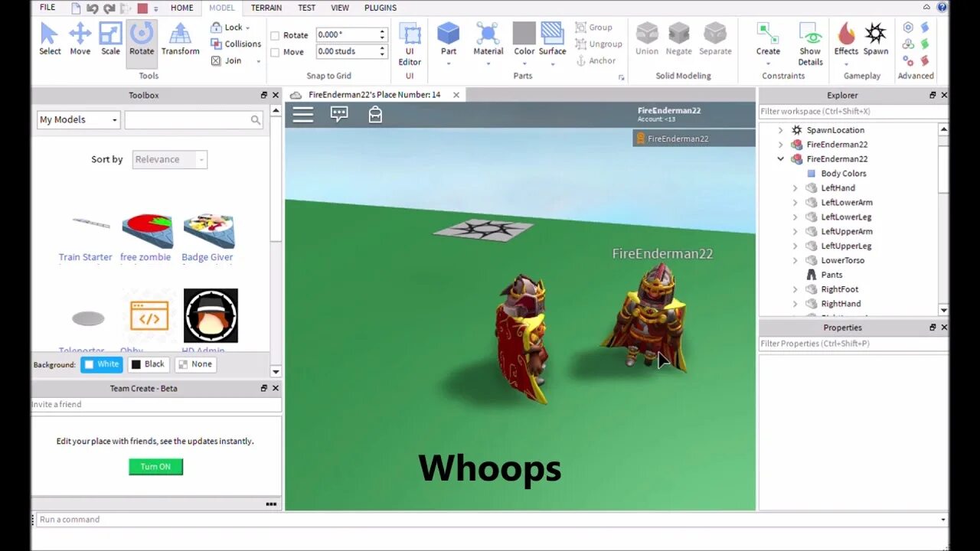Expand the LeftHand tree node
The width and height of the screenshot is (980, 551).
tap(795, 188)
